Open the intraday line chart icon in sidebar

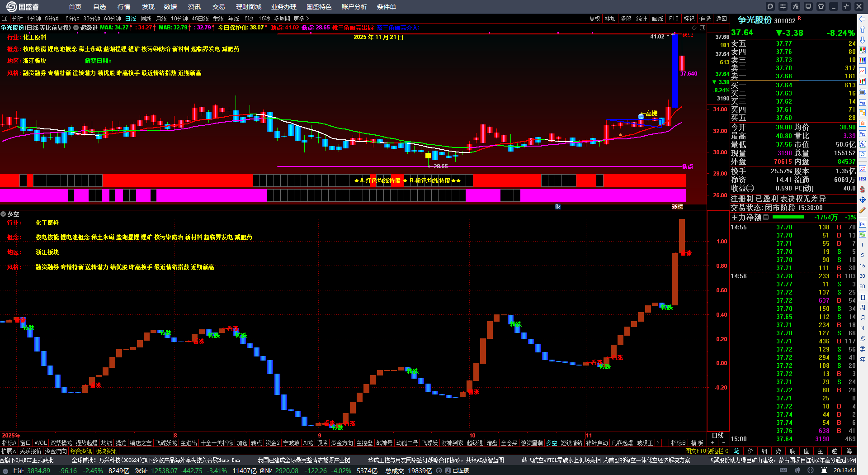863,71
